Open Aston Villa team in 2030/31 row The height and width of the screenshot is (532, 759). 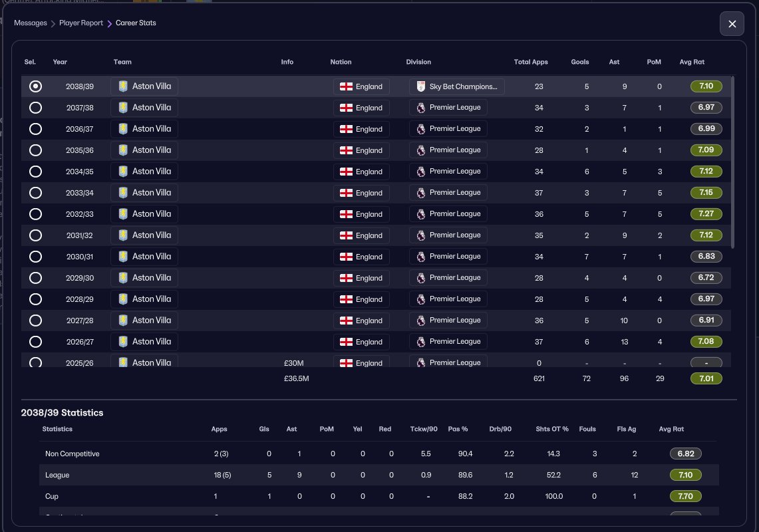pyautogui.click(x=144, y=257)
